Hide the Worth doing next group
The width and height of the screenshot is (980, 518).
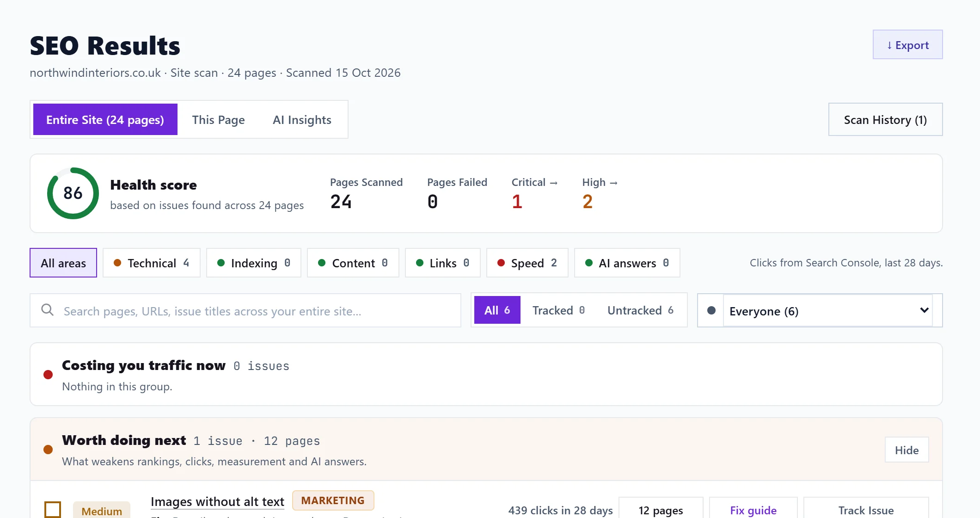pos(907,450)
